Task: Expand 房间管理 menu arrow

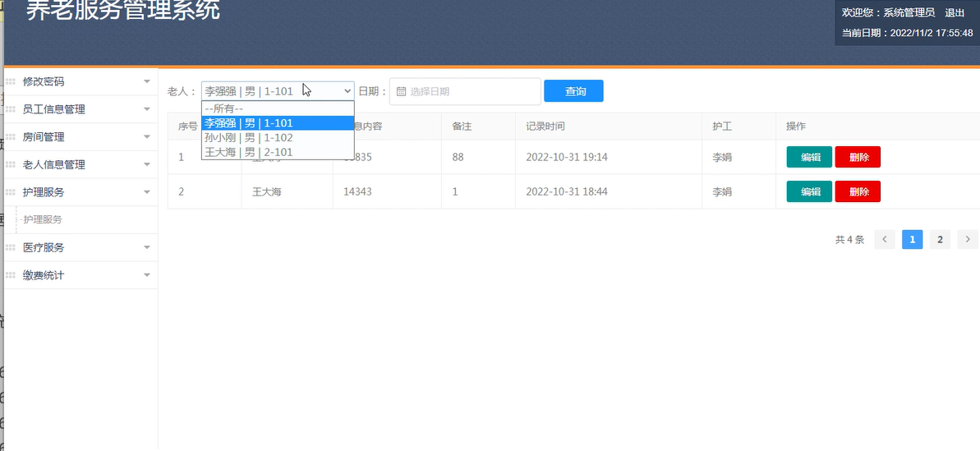Action: tap(147, 137)
